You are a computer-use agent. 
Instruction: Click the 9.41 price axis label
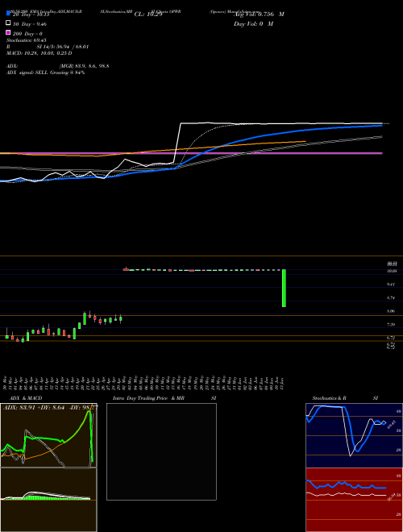(x=391, y=285)
